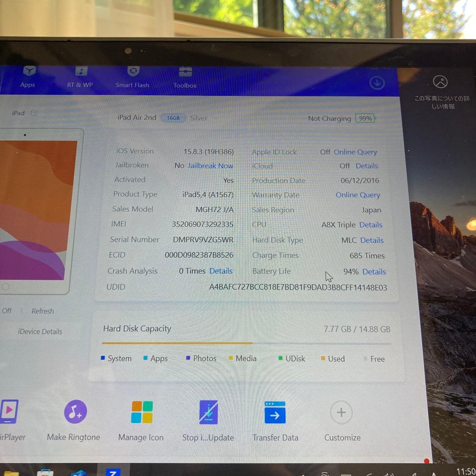Click the download manager arrow icon

(377, 83)
